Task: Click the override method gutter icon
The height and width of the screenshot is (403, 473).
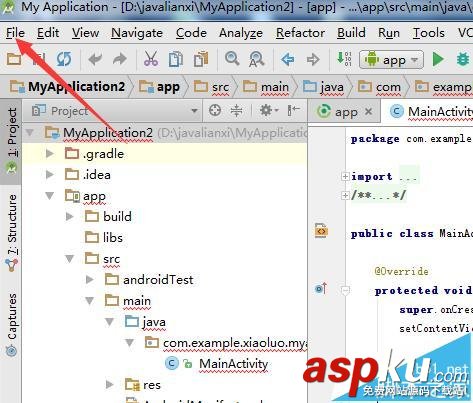Action: (x=321, y=288)
